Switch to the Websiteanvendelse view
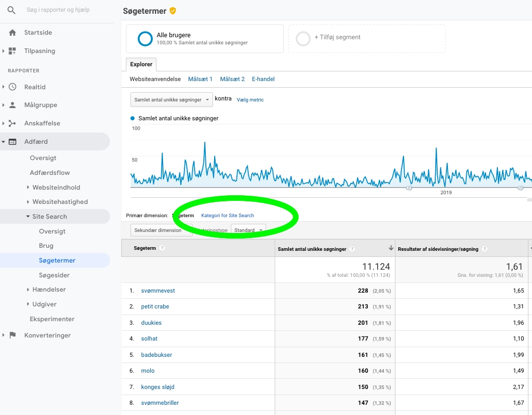Image resolution: width=532 pixels, height=415 pixels. point(155,79)
